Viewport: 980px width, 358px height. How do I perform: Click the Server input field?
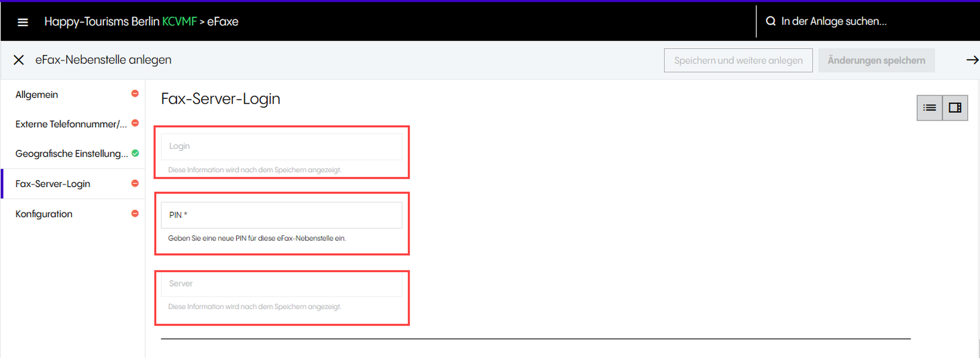click(x=282, y=284)
